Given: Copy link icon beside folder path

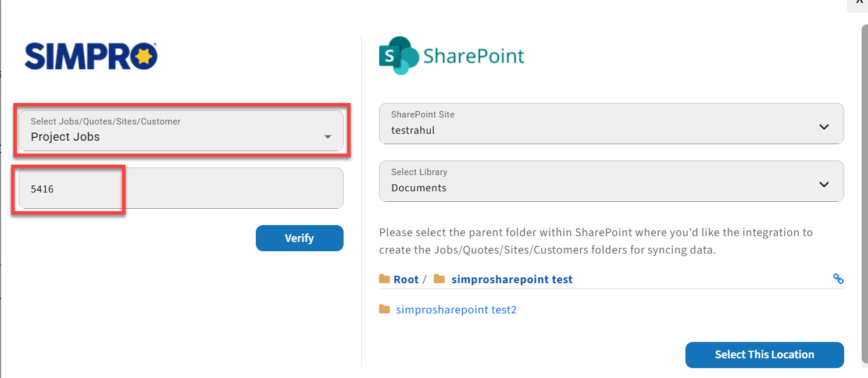Looking at the screenshot, I should (838, 279).
